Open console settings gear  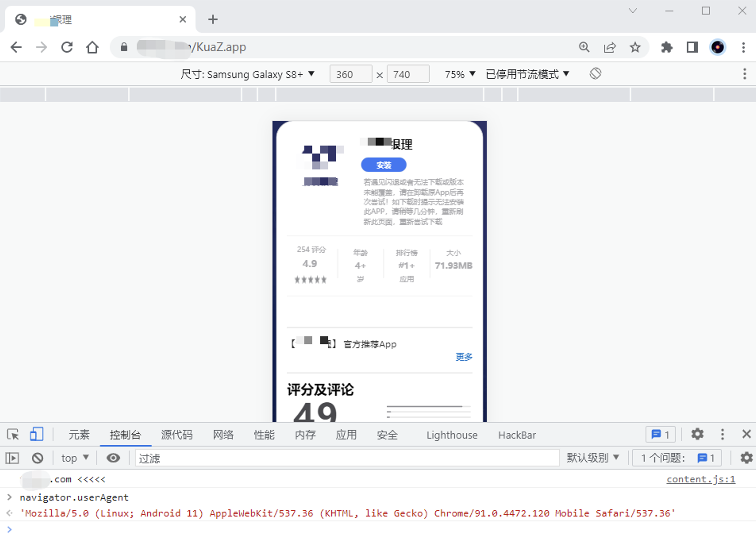(x=747, y=458)
